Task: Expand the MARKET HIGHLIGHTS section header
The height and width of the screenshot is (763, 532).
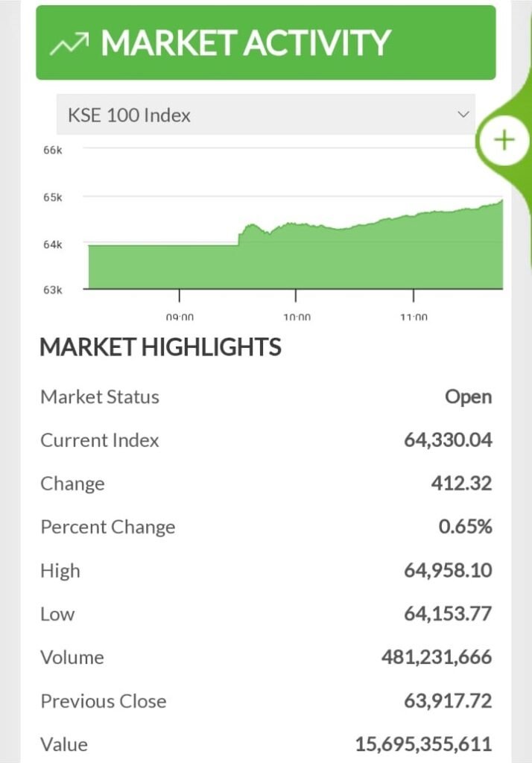Action: (x=161, y=347)
